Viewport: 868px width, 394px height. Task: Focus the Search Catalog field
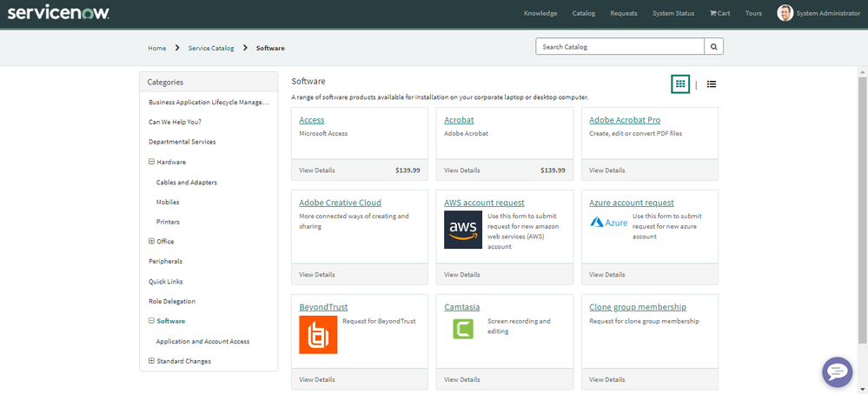click(x=620, y=47)
